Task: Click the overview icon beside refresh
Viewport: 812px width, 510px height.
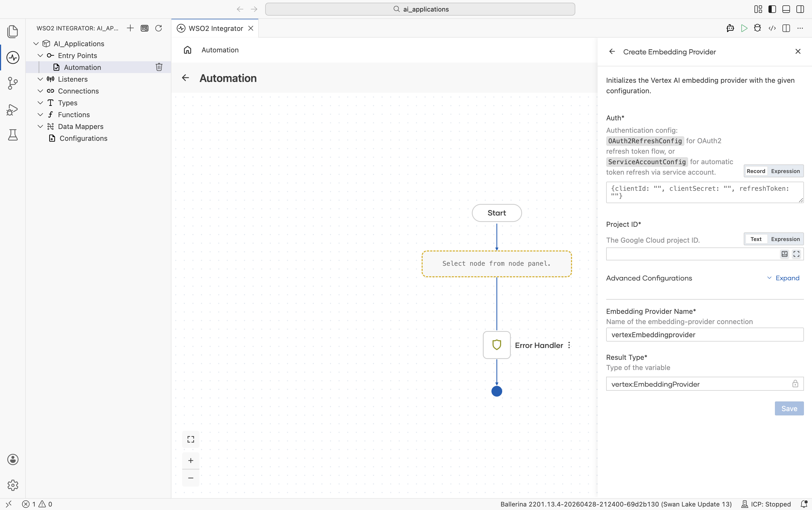Action: [144, 28]
